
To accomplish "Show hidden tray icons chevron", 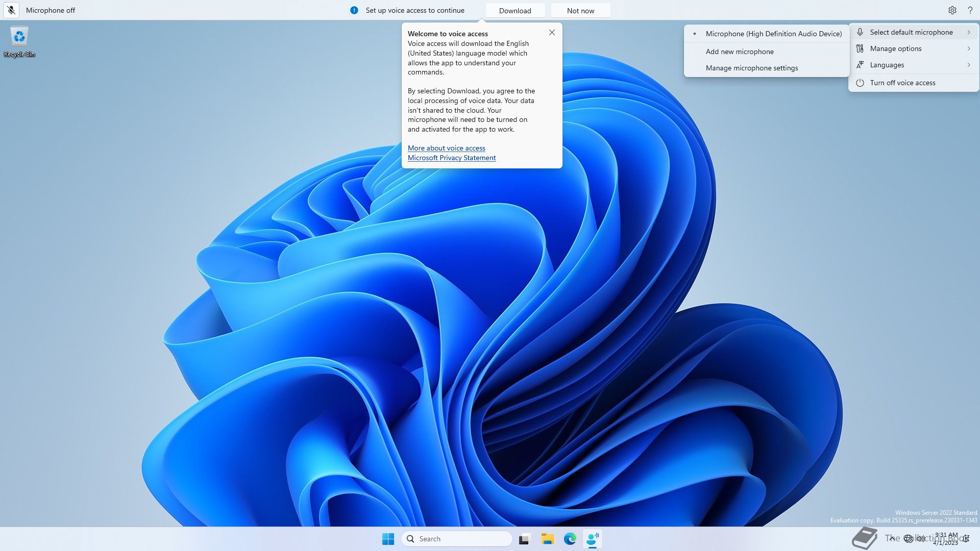I will (892, 538).
